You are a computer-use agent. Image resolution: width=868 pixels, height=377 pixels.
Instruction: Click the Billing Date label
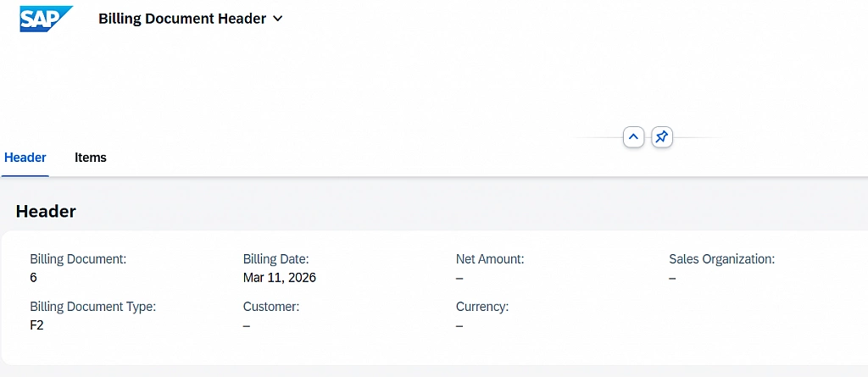[275, 259]
